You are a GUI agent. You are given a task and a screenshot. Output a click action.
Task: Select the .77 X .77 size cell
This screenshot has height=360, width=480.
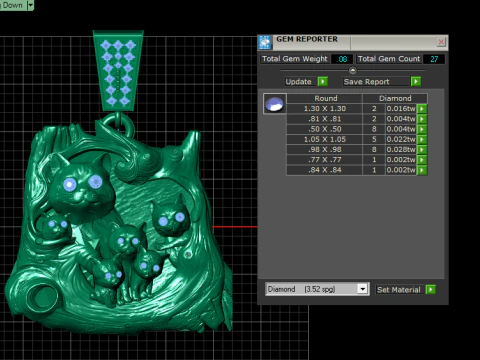click(325, 160)
